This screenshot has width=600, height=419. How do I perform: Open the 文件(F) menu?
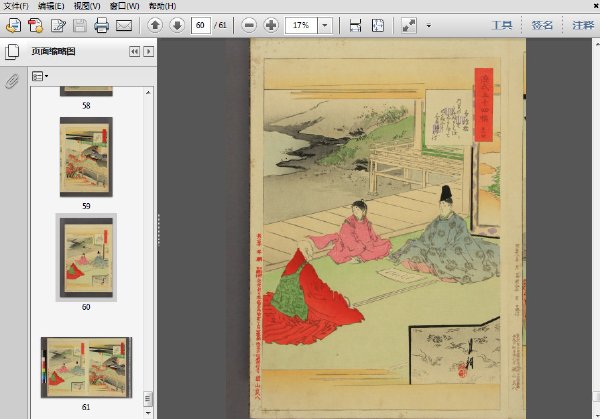click(16, 6)
